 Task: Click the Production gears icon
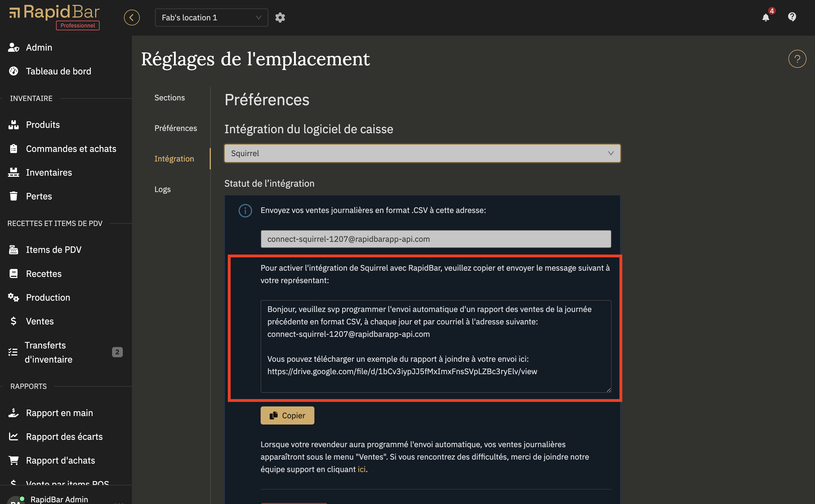14,297
